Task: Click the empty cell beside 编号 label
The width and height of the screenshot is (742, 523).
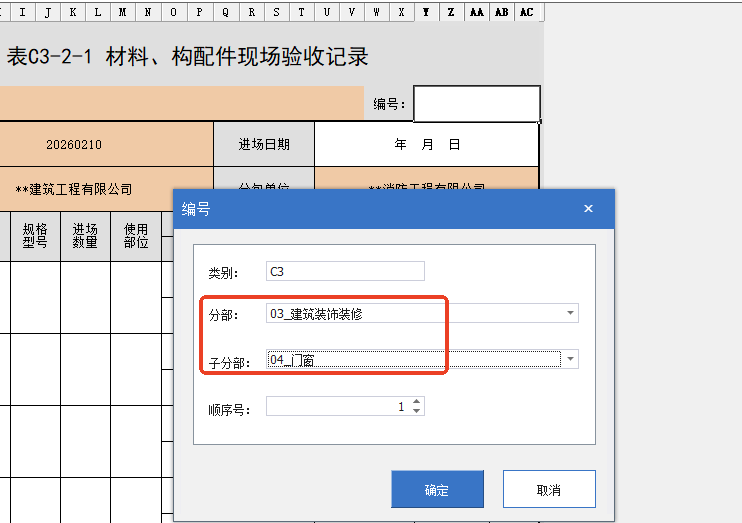Action: click(x=477, y=104)
